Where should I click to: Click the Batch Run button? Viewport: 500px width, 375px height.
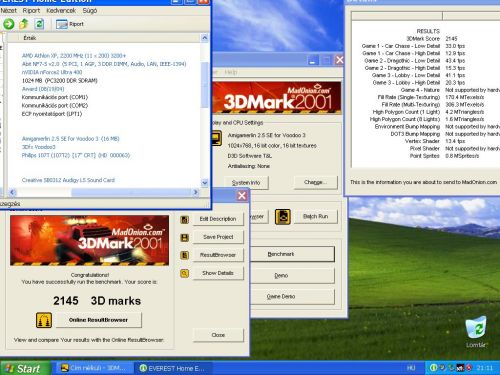315,217
